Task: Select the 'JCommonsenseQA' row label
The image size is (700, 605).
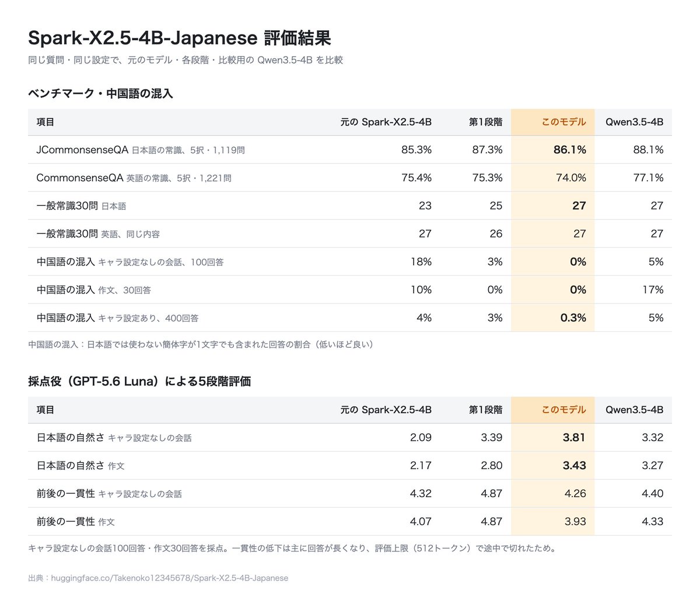Action: pos(141,150)
